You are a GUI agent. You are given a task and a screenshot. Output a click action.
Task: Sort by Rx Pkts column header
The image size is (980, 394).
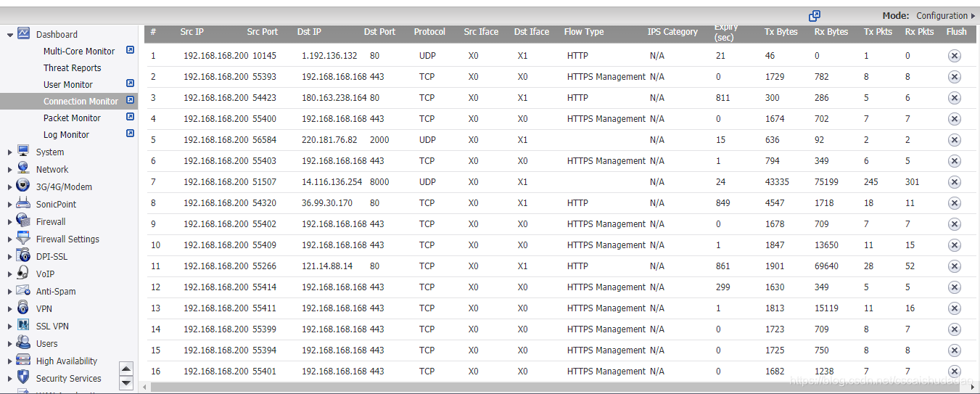click(919, 32)
